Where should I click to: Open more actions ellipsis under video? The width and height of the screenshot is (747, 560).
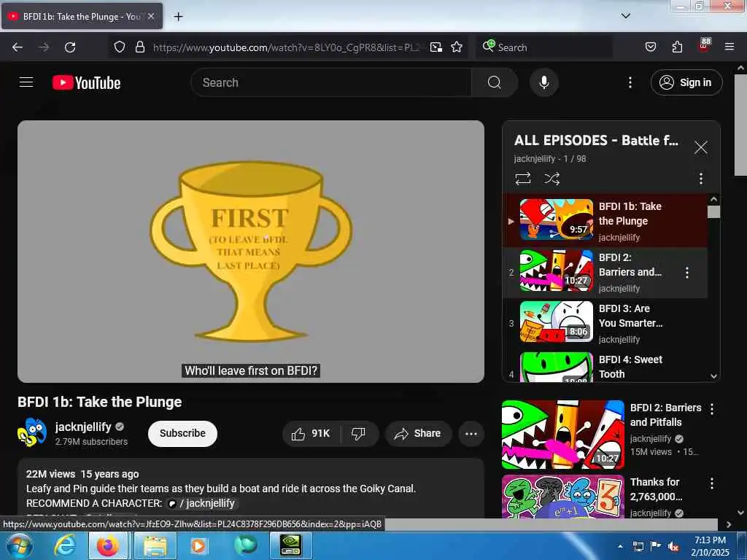tap(471, 433)
